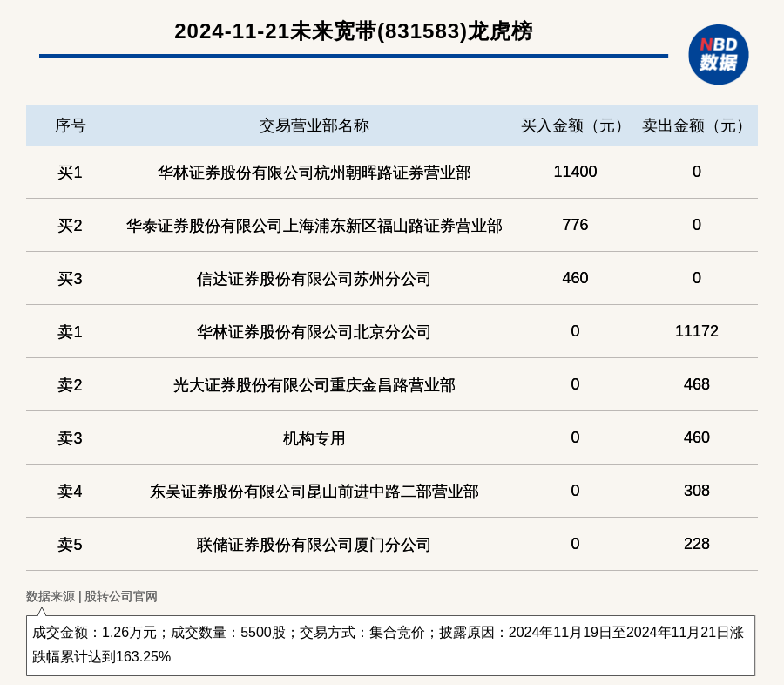
Task: Click the sell amount 228
Action: [x=697, y=543]
